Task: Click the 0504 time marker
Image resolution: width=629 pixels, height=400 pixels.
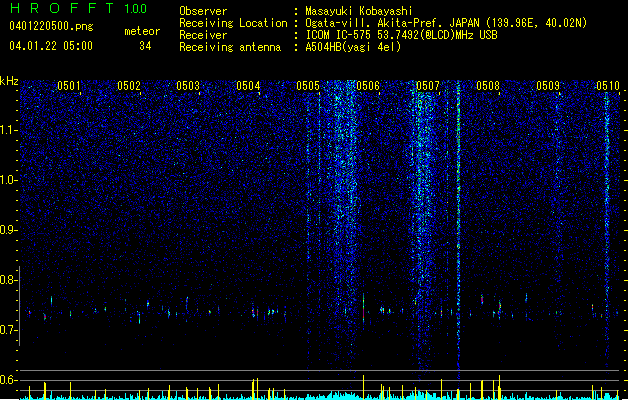Action: 248,86
